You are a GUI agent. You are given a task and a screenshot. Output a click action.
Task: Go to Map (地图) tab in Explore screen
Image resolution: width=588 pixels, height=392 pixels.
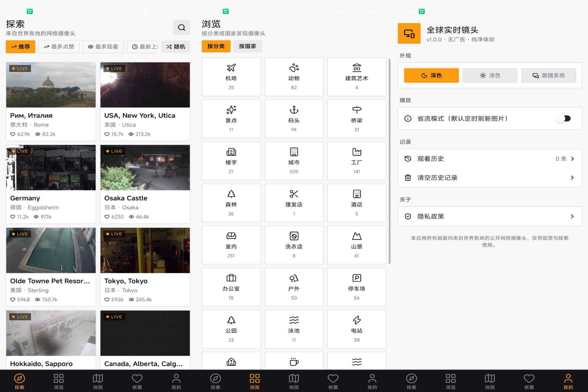tap(98, 381)
